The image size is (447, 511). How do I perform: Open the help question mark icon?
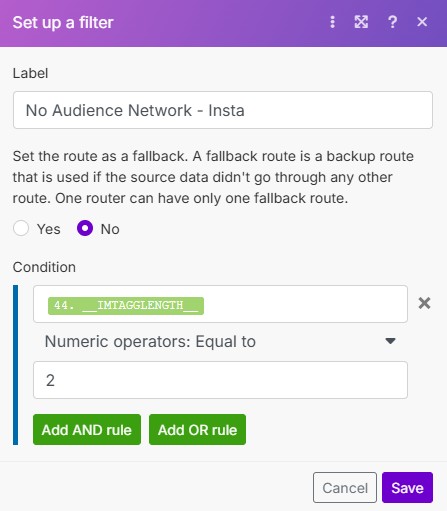[x=392, y=22]
